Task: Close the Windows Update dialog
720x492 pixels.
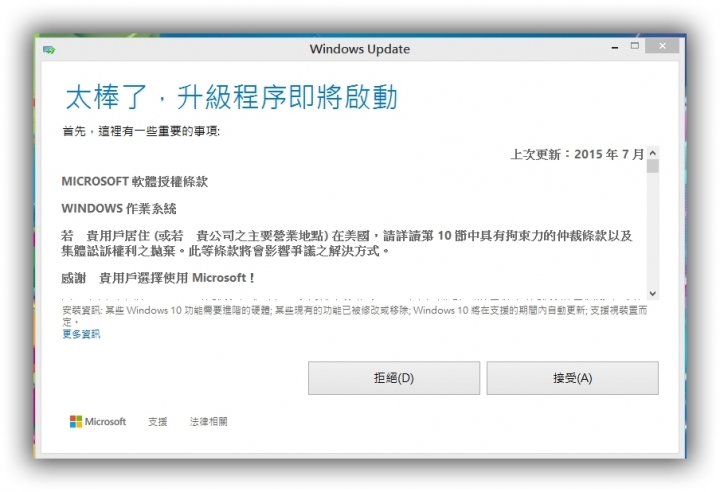Action: click(x=662, y=46)
